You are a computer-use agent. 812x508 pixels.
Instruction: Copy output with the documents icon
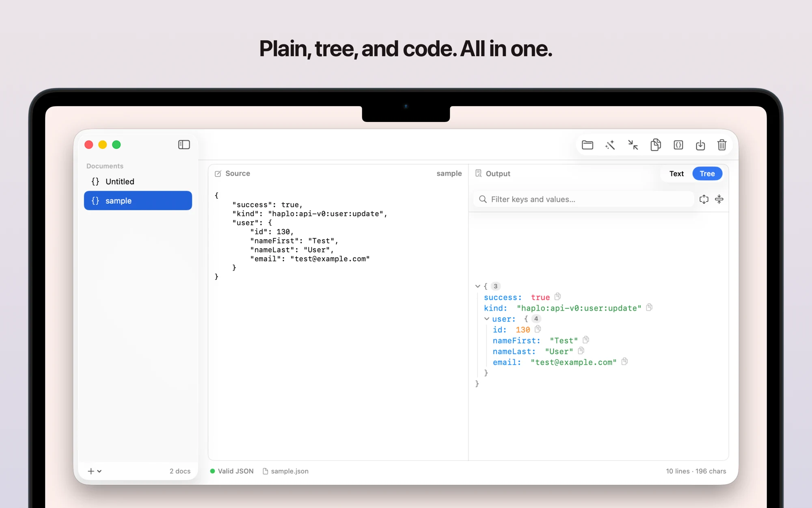(656, 145)
